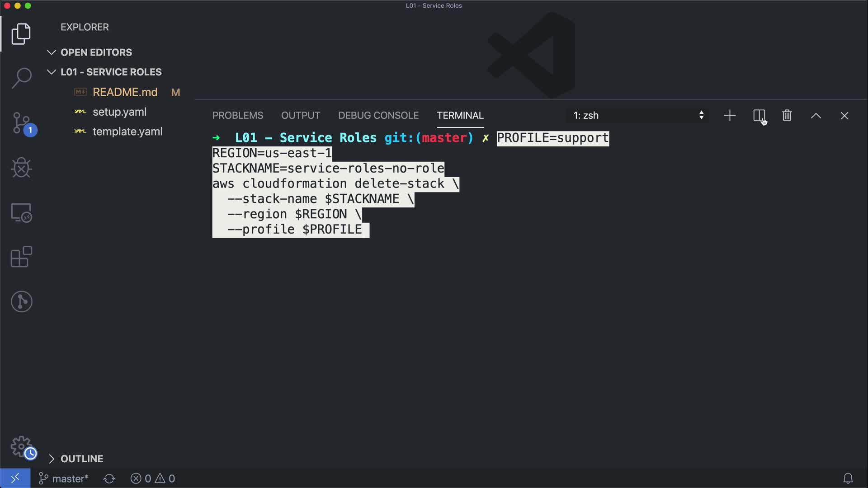
Task: Open Run and Debug view
Action: [x=21, y=168]
